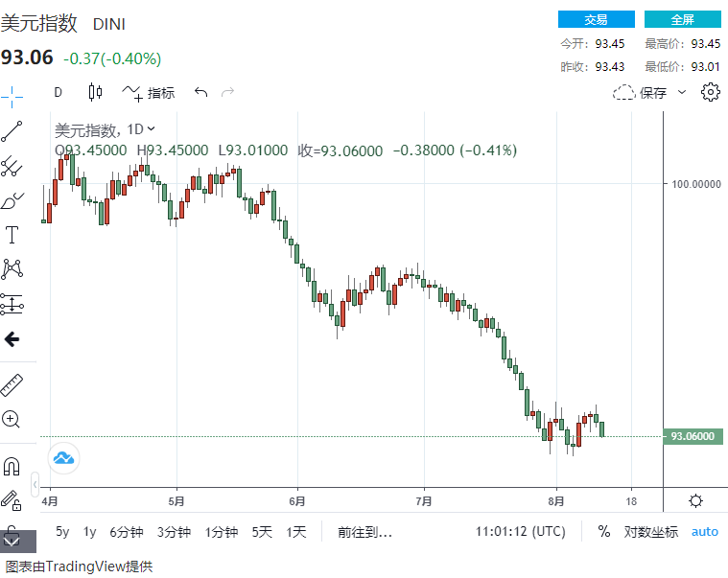Click the 前往到... go to date button
The width and height of the screenshot is (728, 578).
pyautogui.click(x=364, y=532)
